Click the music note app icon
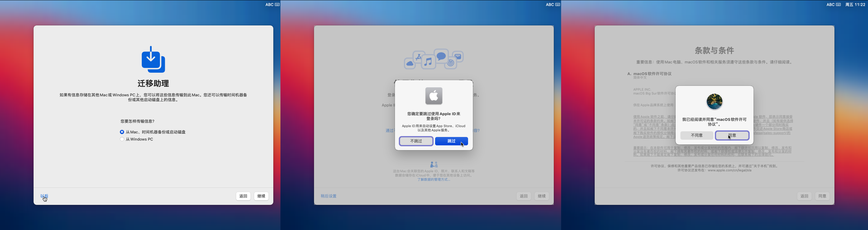The width and height of the screenshot is (868, 230). 428,62
